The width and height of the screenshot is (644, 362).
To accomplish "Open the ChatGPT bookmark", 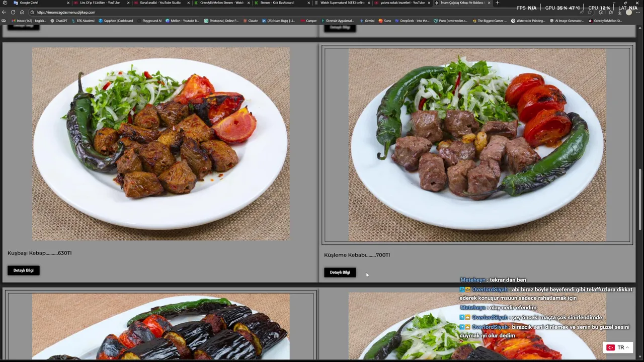I will coord(58,21).
